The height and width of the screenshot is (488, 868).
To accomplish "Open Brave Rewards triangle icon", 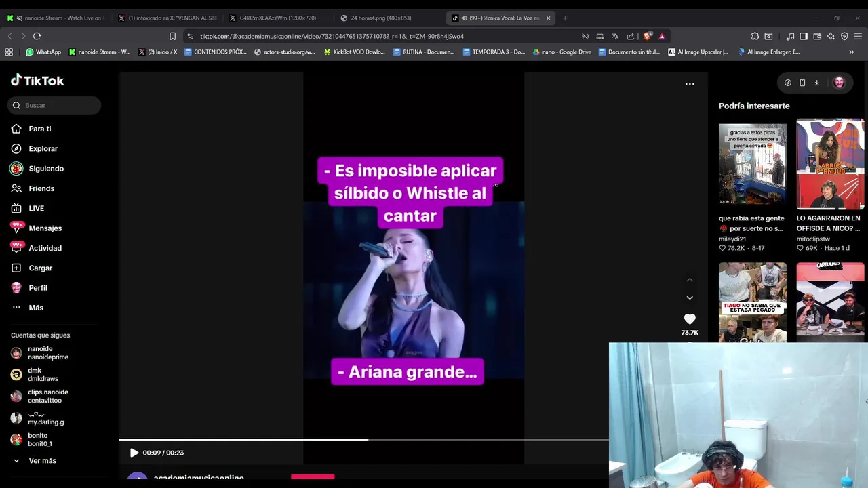I will coord(662,36).
